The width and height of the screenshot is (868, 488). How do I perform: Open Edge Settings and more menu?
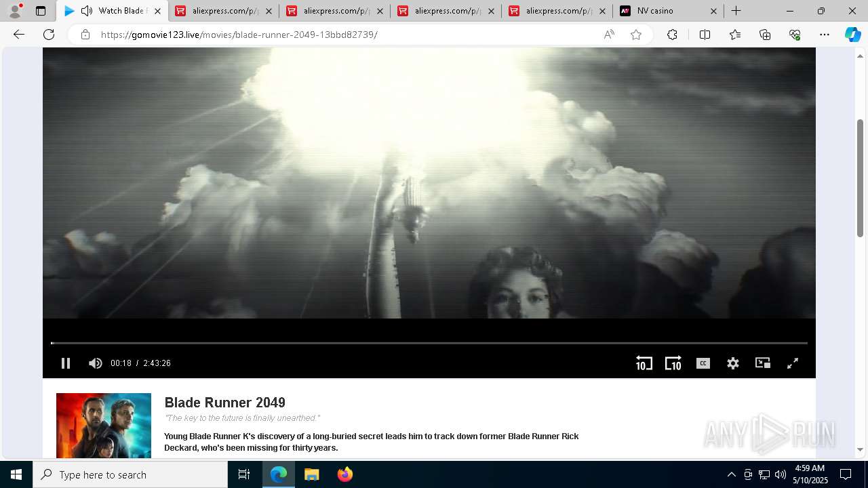825,35
